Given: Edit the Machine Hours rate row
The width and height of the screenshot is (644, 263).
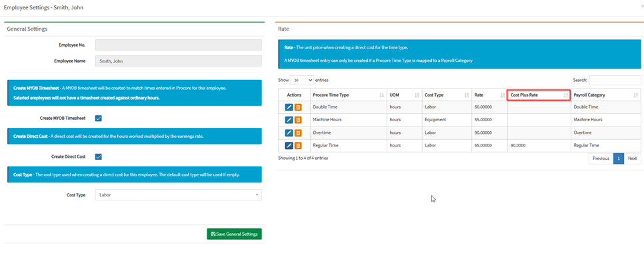Looking at the screenshot, I should pos(289,120).
